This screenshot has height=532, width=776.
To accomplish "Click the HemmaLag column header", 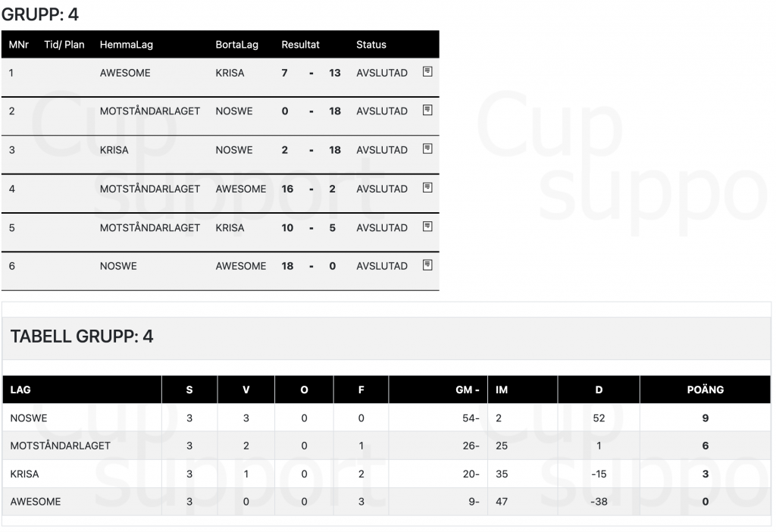I will tap(127, 45).
